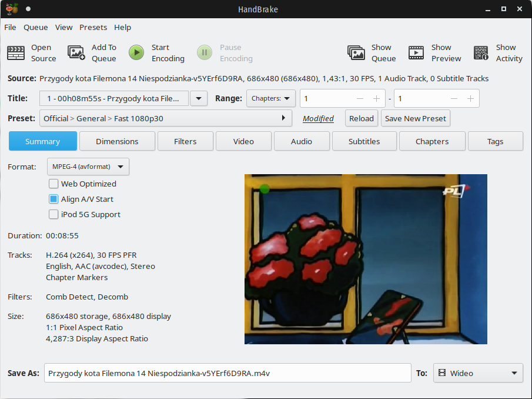The image size is (532, 399).
Task: Click the Add To Queue label
Action: tap(104, 53)
